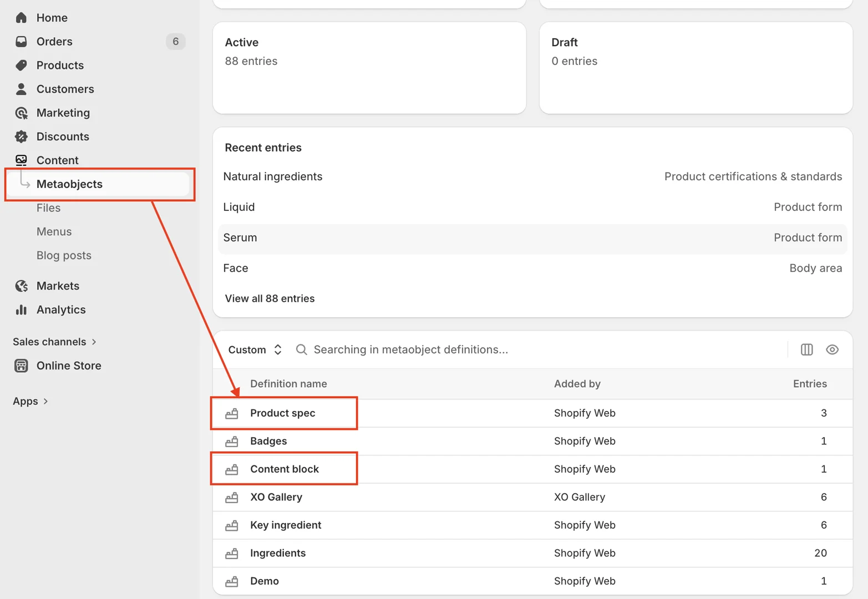Open the Natural ingredients recent entry
Screen dimensions: 868x599
(532, 176)
